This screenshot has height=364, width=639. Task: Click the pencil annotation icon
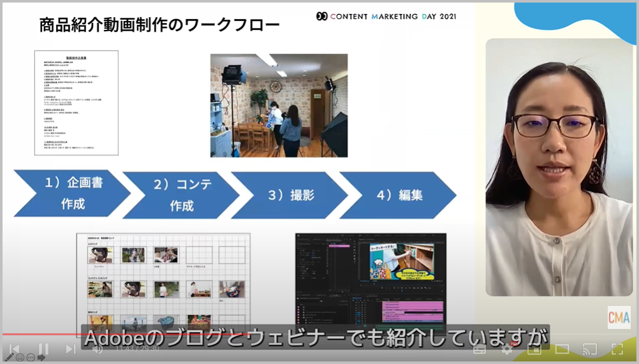click(x=9, y=358)
